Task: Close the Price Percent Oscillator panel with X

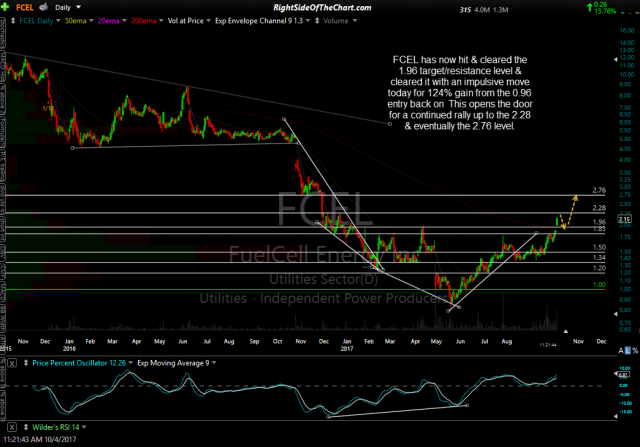Action: click(x=12, y=363)
